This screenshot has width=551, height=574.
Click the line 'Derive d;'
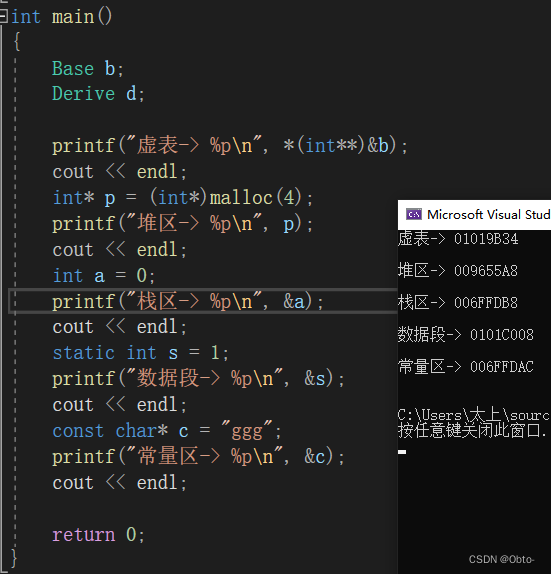tap(98, 94)
